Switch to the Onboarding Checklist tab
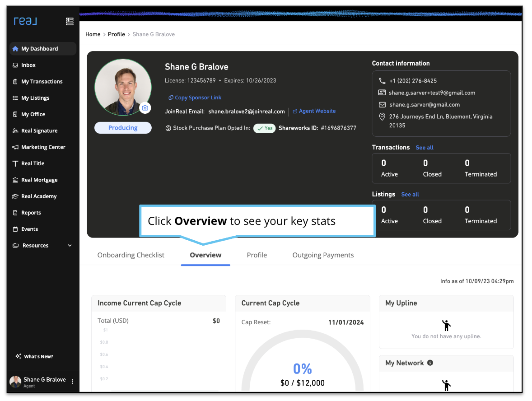The height and width of the screenshot is (401, 532). pos(131,255)
